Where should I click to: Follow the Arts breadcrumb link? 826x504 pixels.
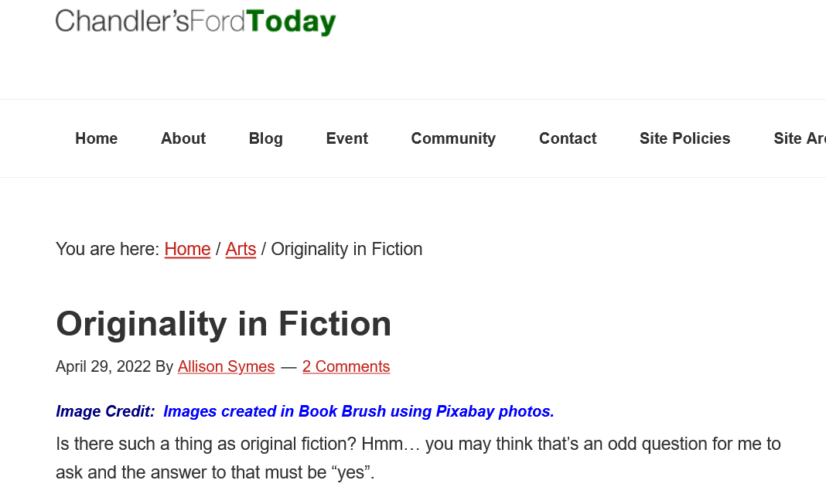tap(241, 249)
